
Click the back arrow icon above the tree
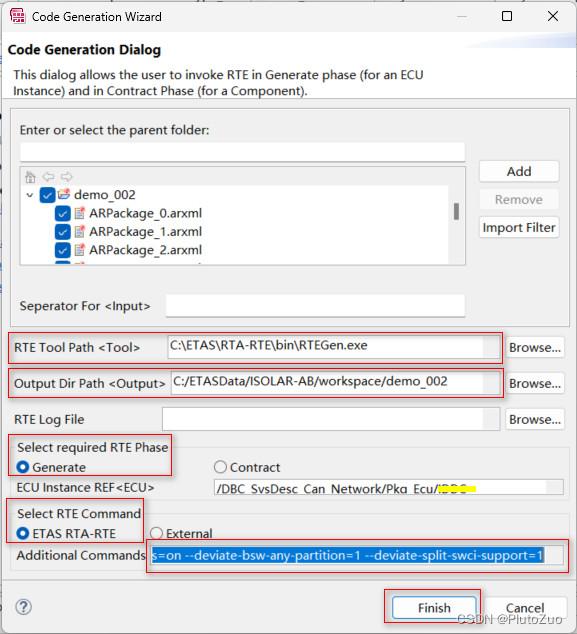49,177
